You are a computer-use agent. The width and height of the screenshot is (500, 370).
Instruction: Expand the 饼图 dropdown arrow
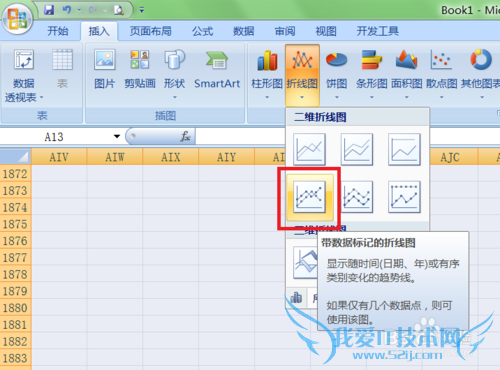[337, 97]
